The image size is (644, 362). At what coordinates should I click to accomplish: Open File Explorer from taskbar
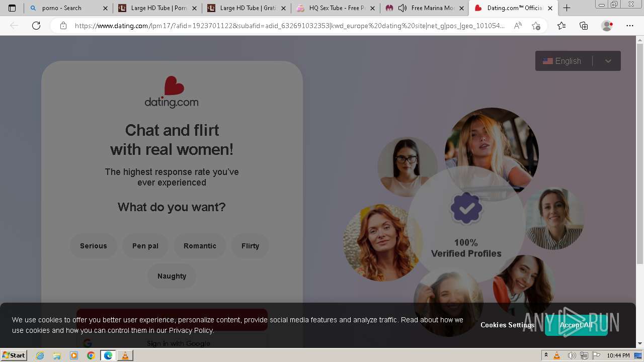tap(57, 355)
